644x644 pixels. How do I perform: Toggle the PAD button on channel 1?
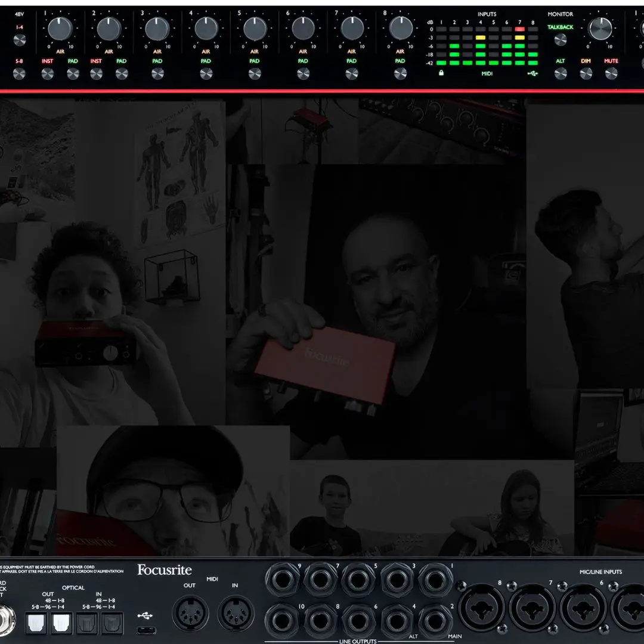coord(73,73)
